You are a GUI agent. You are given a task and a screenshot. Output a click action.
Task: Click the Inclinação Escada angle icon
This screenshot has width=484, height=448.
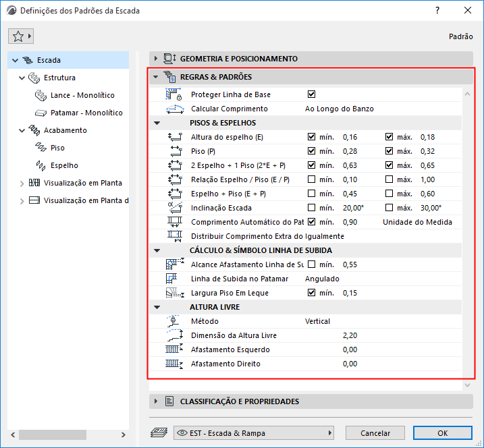tap(175, 208)
